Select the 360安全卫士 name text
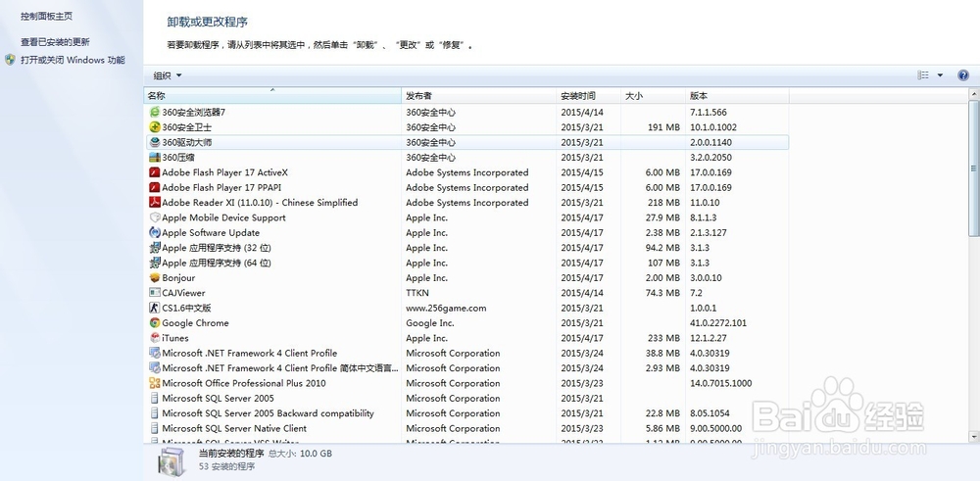Image resolution: width=980 pixels, height=481 pixels. [187, 127]
